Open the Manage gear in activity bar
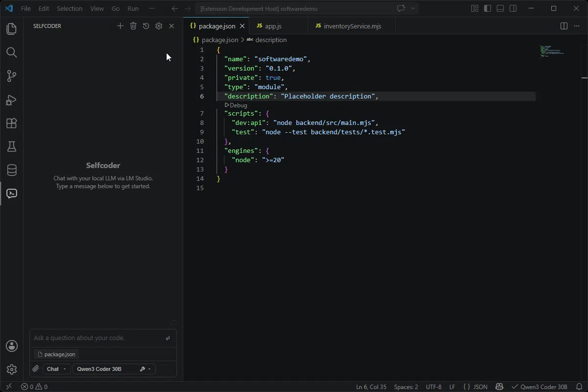The height and width of the screenshot is (392, 588). pyautogui.click(x=11, y=369)
